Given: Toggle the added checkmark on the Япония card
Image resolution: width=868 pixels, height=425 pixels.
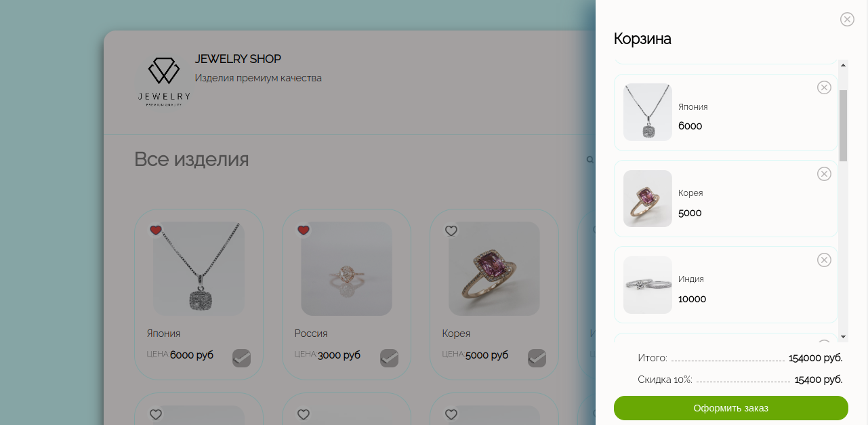Looking at the screenshot, I should [x=241, y=358].
